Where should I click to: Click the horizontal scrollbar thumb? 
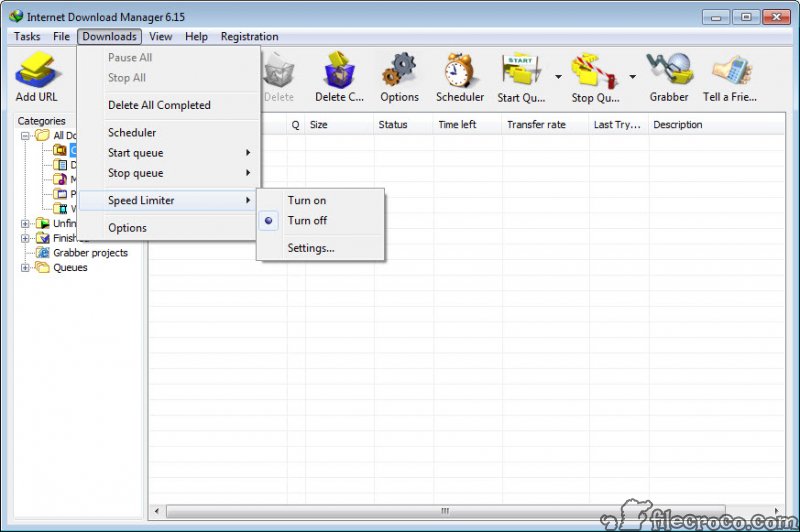(445, 511)
